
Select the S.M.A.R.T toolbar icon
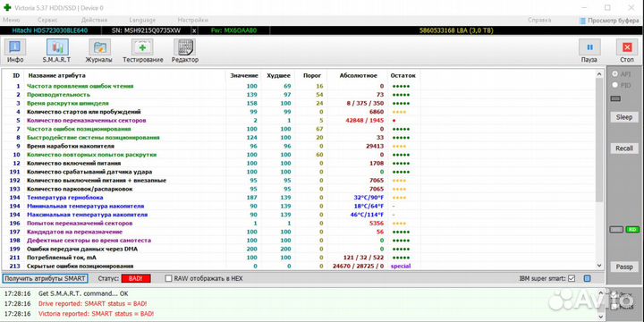coord(57,47)
